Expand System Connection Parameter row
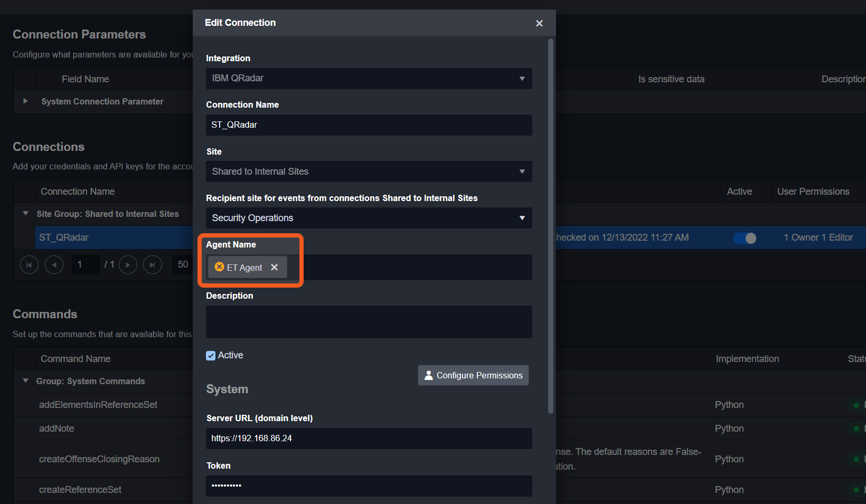 click(x=25, y=101)
